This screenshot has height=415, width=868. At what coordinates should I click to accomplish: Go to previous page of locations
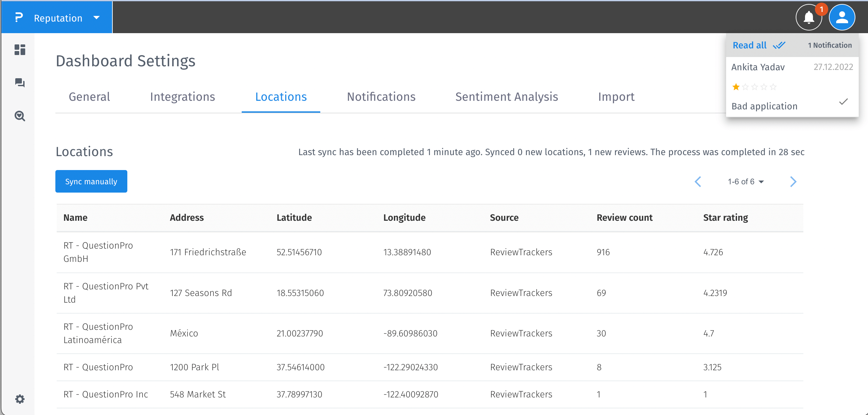click(x=698, y=182)
